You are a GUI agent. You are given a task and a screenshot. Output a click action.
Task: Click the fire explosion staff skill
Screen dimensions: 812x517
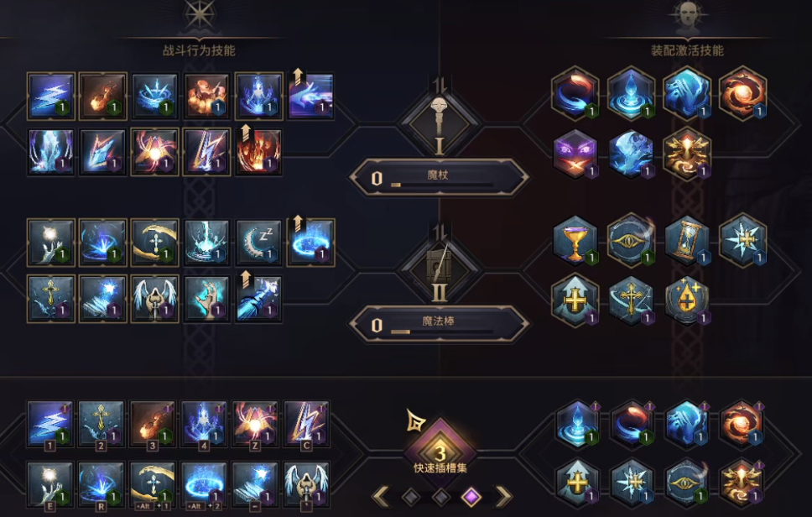(206, 97)
